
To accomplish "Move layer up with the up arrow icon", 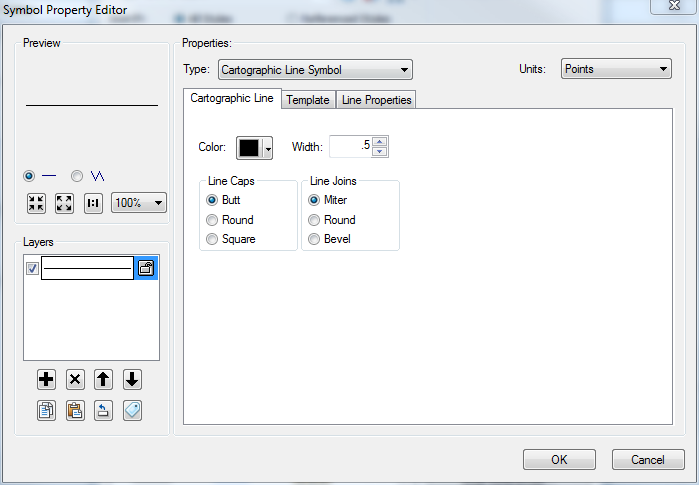I will coord(103,380).
